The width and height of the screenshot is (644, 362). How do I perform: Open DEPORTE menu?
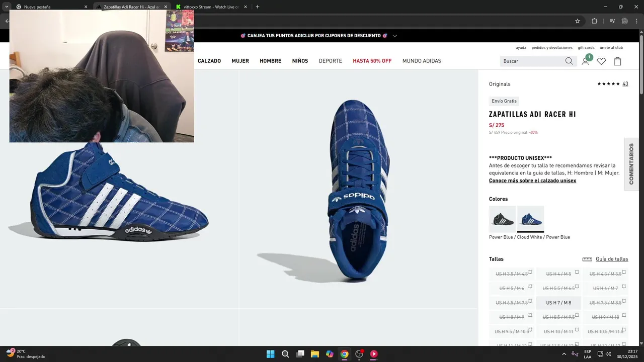pos(331,61)
